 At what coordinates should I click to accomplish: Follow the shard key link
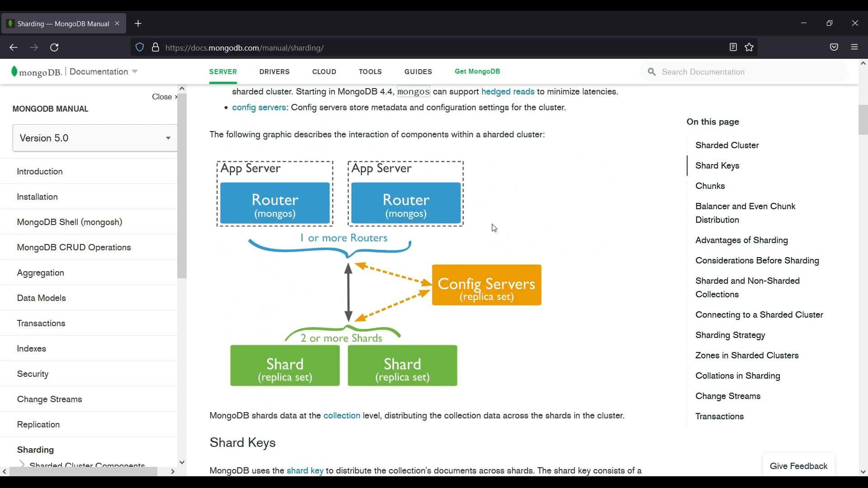click(305, 470)
